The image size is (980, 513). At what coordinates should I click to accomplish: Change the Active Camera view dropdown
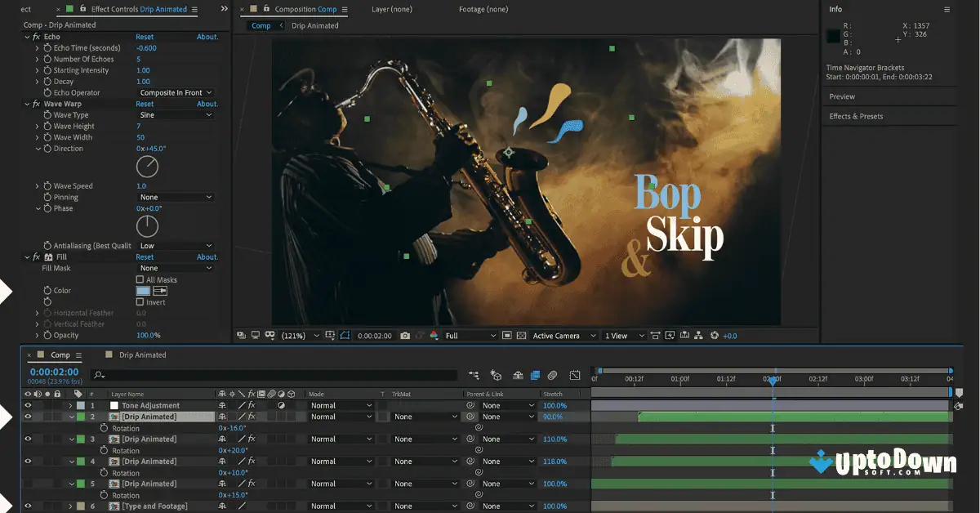click(x=559, y=335)
